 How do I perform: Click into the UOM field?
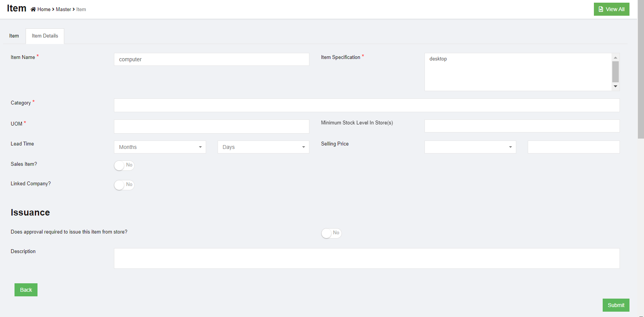tap(211, 126)
